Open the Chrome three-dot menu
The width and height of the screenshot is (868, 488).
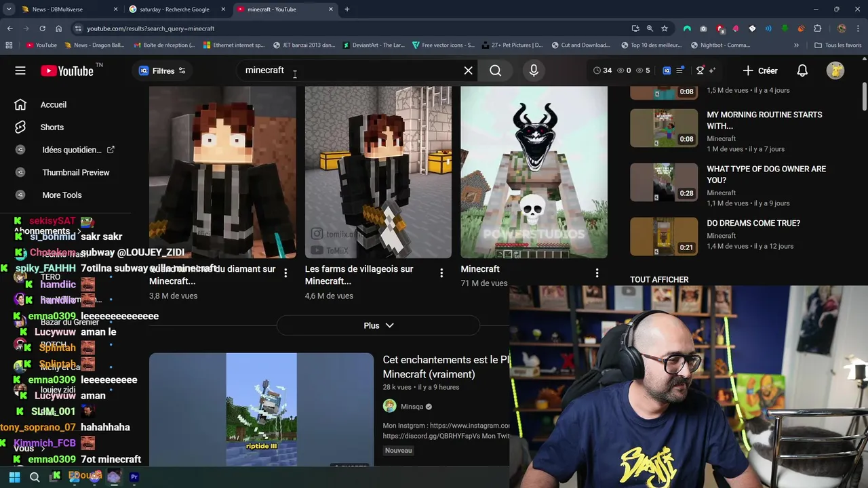coord(859,28)
